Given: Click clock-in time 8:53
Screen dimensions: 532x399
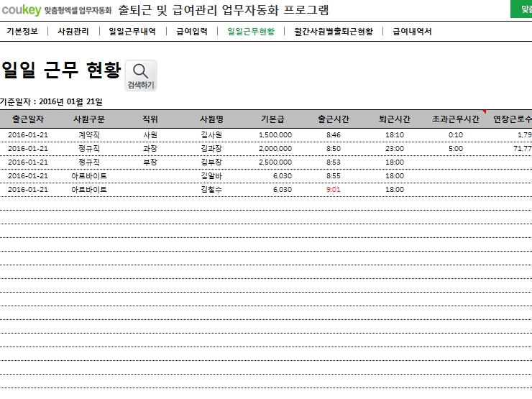Looking at the screenshot, I should 333,162.
